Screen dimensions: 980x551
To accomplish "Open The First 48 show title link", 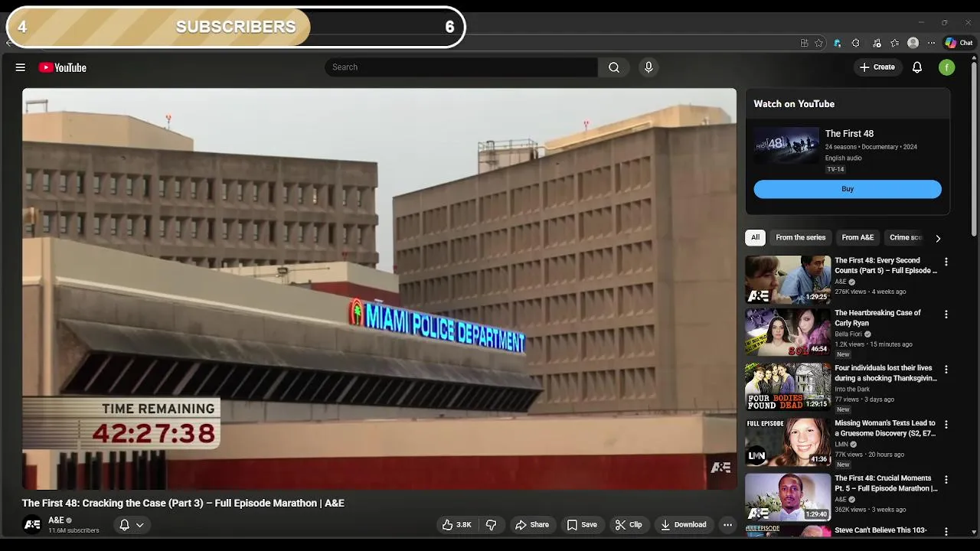I will [x=849, y=134].
